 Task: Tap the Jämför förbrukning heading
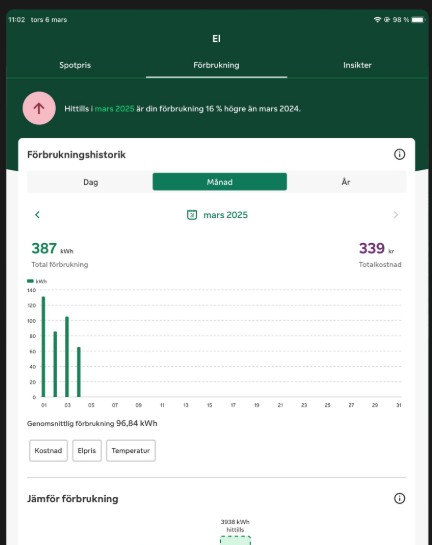(73, 499)
